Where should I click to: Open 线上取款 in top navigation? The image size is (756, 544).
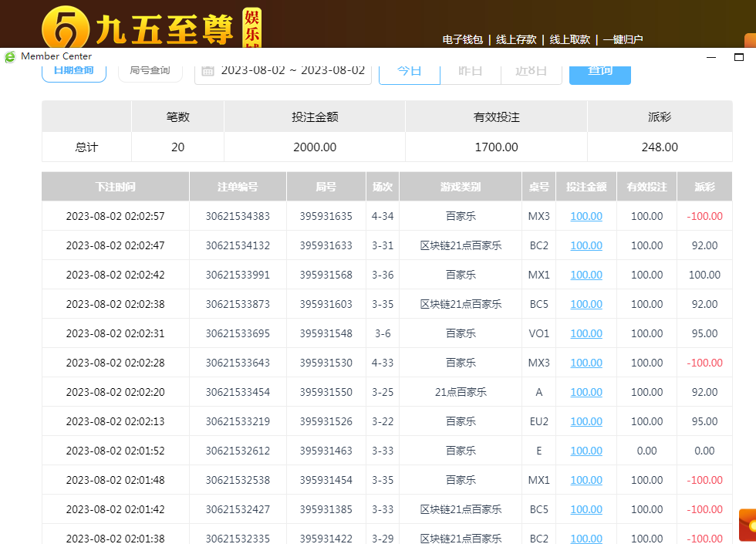coord(569,39)
